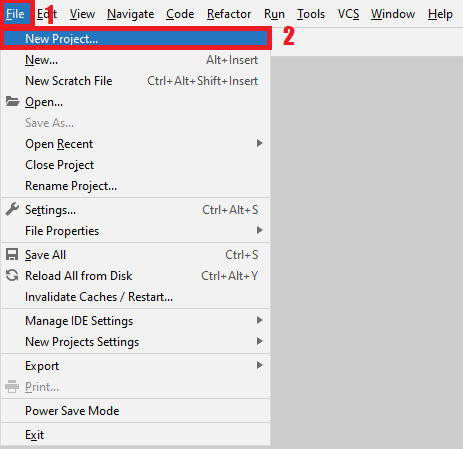Click the folder icon beside Open...
Screen dimensions: 463x449
12,101
